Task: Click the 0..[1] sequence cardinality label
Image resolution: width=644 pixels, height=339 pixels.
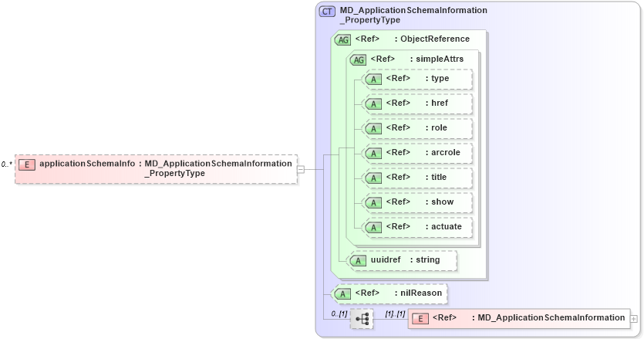Action: point(339,314)
